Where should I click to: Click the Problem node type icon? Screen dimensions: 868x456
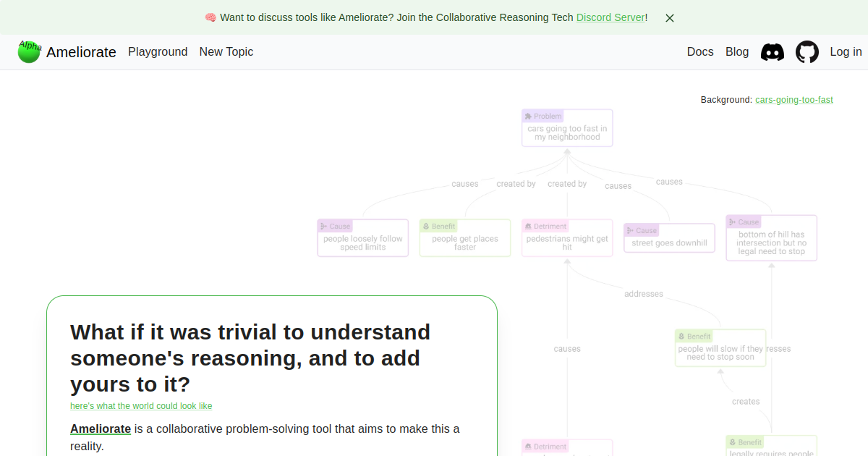(x=529, y=117)
